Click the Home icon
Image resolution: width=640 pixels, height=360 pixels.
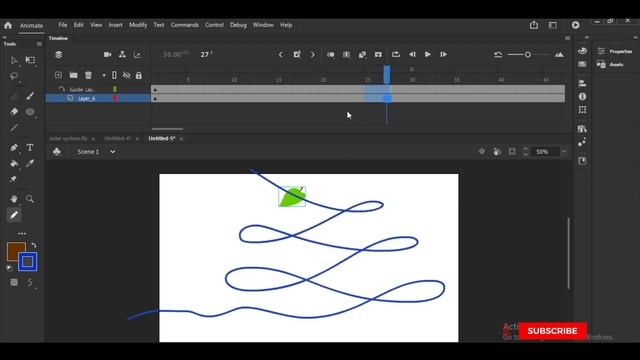(x=8, y=25)
